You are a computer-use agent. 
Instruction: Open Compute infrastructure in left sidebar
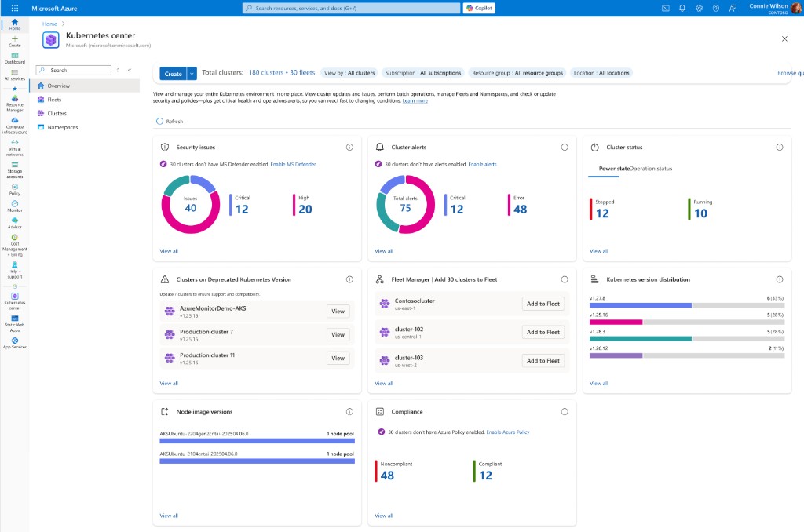tap(15, 126)
